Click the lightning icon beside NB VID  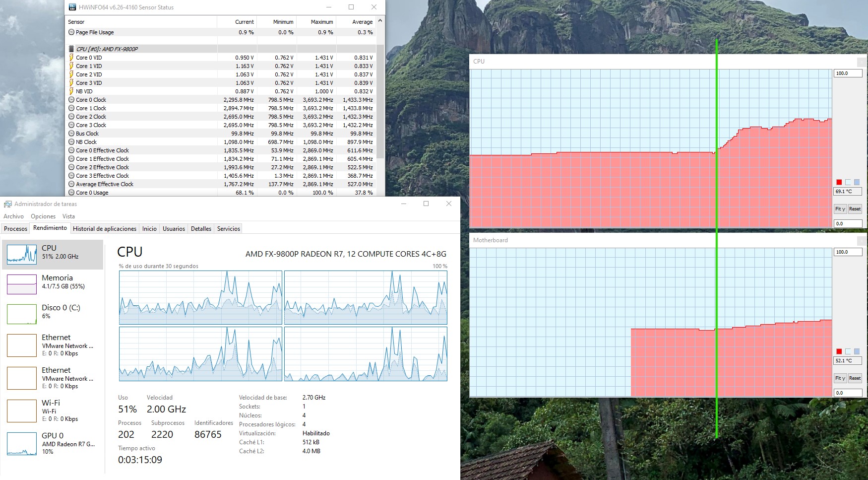[71, 91]
